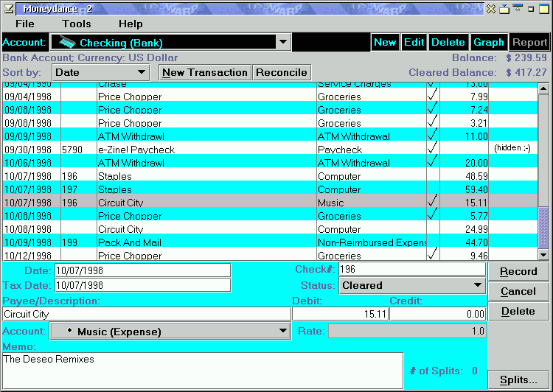Image resolution: width=553 pixels, height=392 pixels.
Task: Click the Debit field showing 15.11
Action: coord(341,314)
